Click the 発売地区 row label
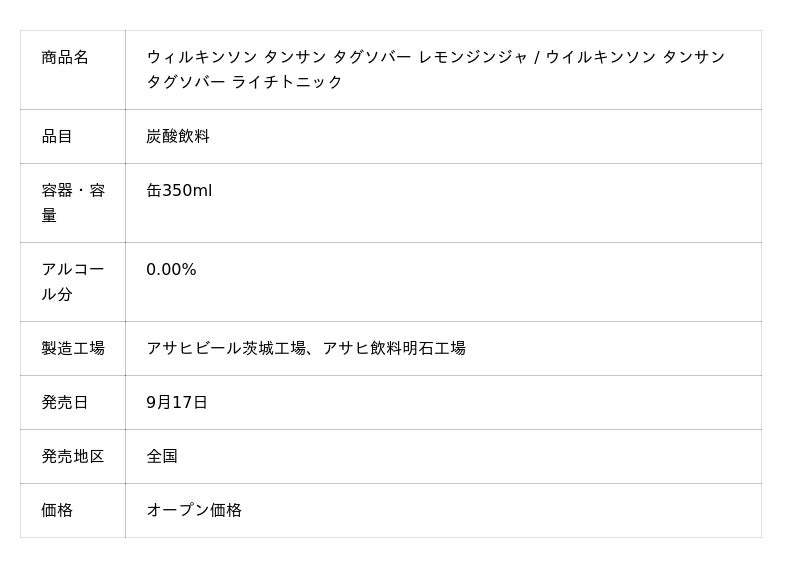800x568 pixels. [73, 456]
